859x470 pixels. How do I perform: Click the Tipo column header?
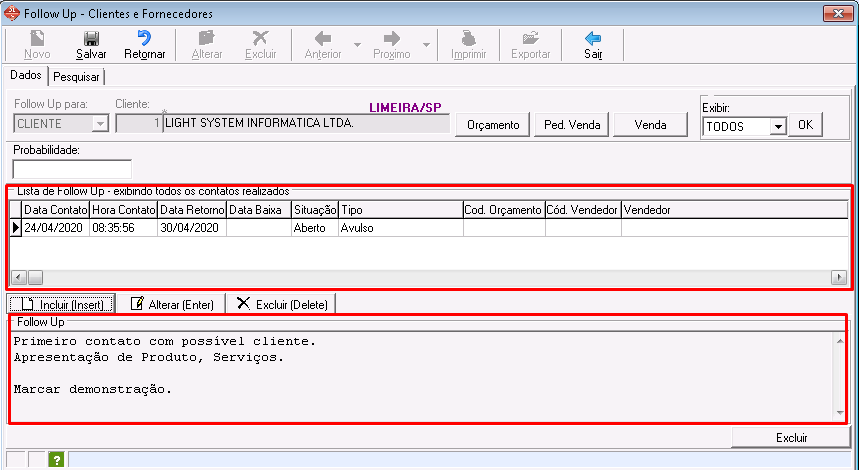pos(401,210)
